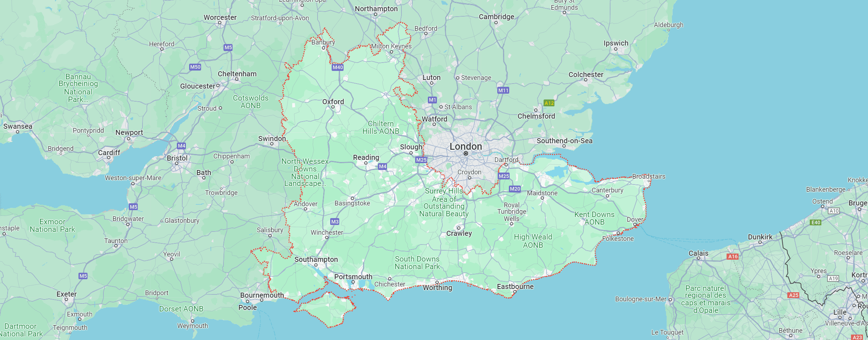
Task: Select the Eastbourne label
Action: pyautogui.click(x=515, y=286)
